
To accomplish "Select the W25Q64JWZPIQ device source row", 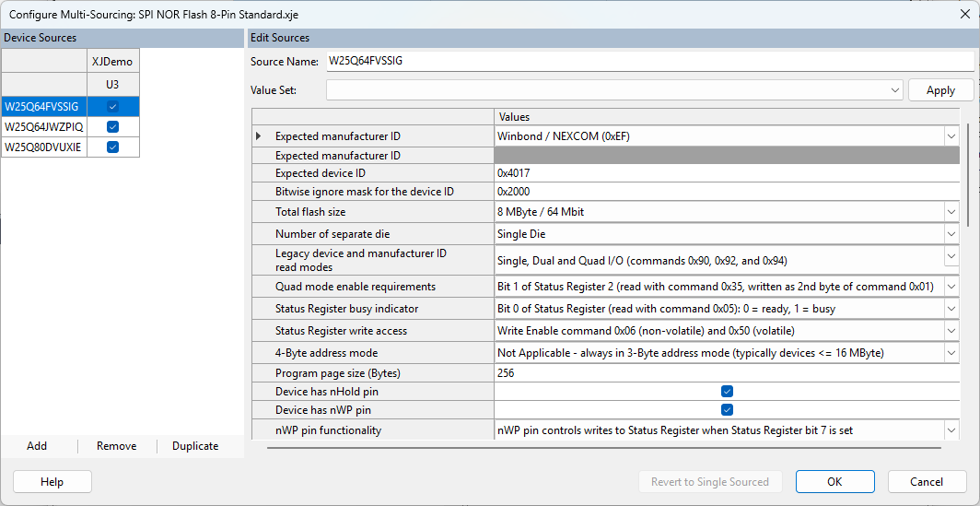I will (x=44, y=127).
